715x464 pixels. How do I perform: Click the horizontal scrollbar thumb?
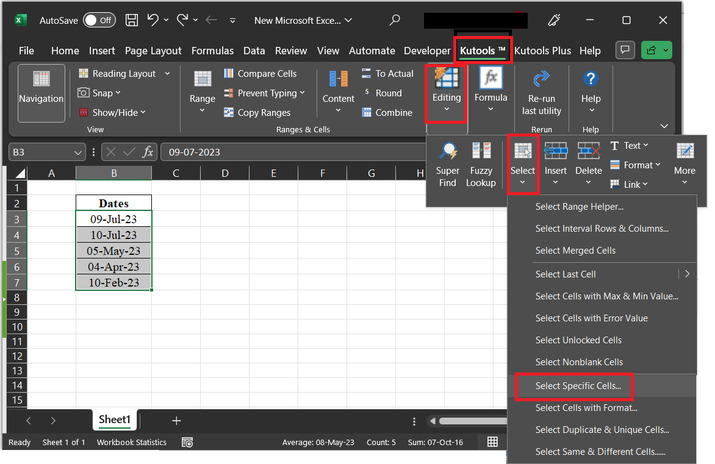click(x=472, y=421)
